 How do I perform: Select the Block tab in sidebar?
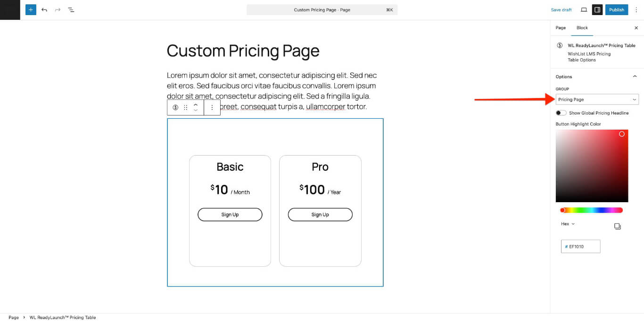582,28
